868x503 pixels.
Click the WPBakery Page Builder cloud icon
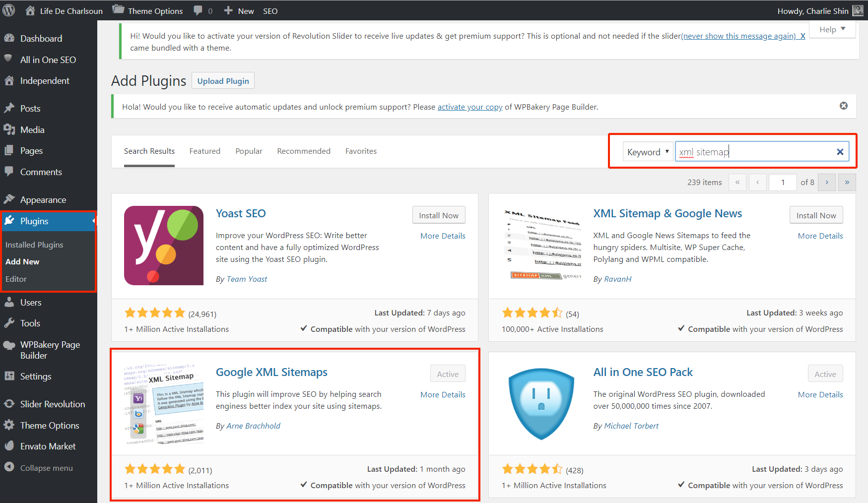point(9,346)
